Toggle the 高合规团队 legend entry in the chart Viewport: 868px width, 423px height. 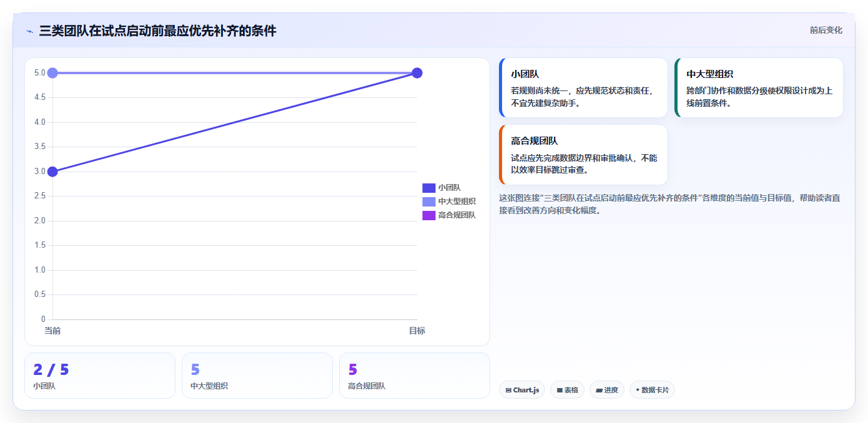coord(449,215)
